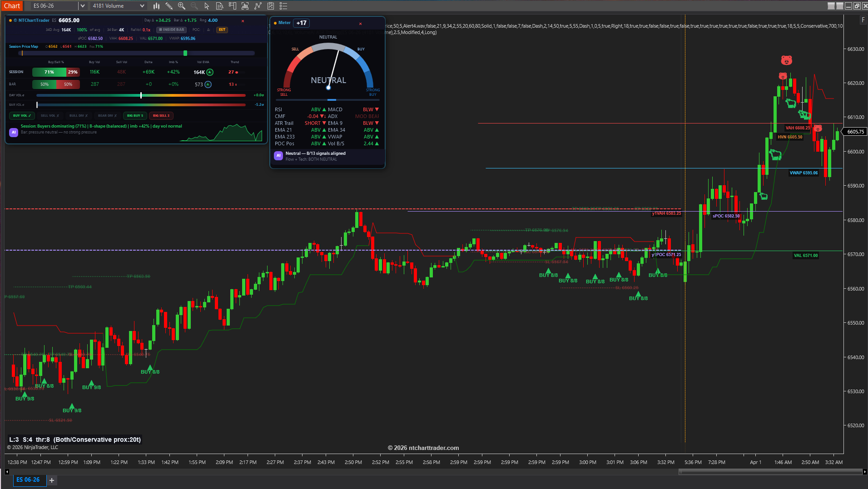Click the DAY VOL sigma gradient slider
868x489 pixels.
(x=141, y=95)
